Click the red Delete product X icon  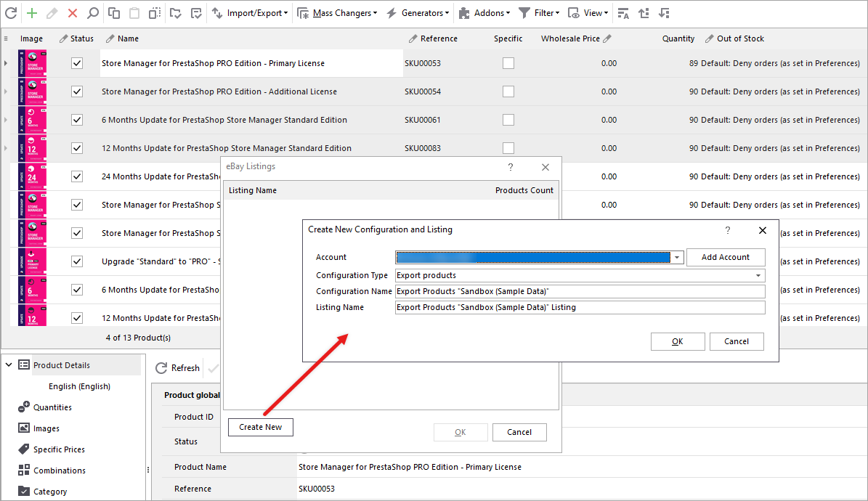pos(73,13)
